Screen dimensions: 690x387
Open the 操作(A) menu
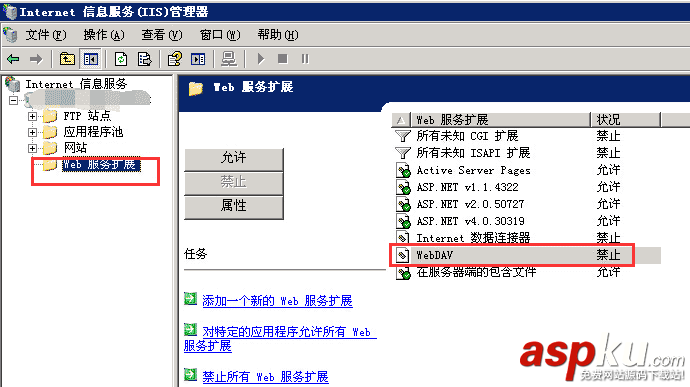pyautogui.click(x=104, y=35)
